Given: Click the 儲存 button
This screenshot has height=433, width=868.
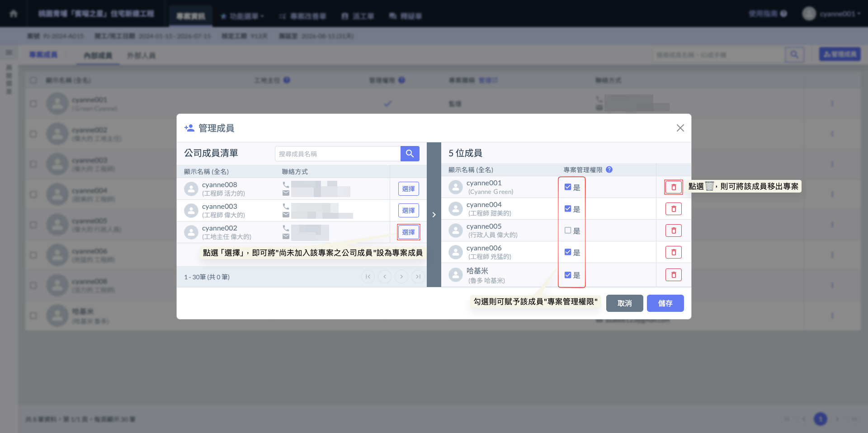Looking at the screenshot, I should pos(665,303).
